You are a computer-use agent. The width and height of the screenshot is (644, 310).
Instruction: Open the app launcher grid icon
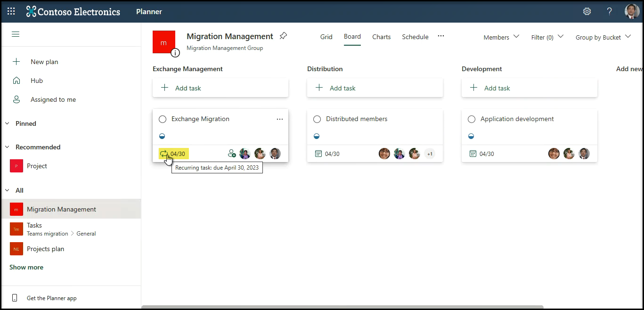pos(10,11)
